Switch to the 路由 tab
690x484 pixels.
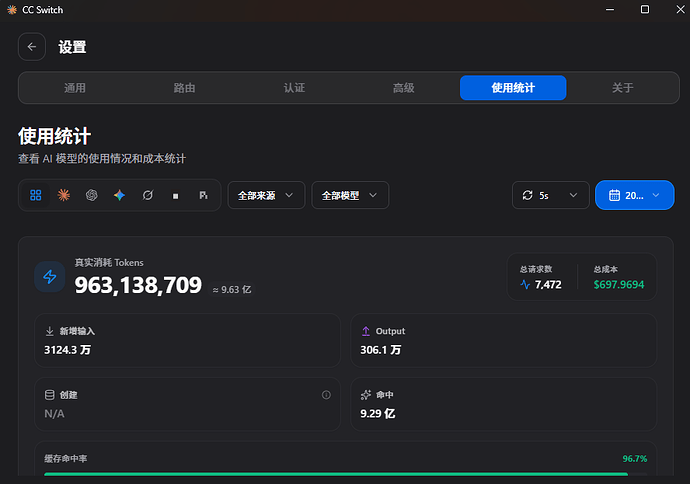coord(184,88)
